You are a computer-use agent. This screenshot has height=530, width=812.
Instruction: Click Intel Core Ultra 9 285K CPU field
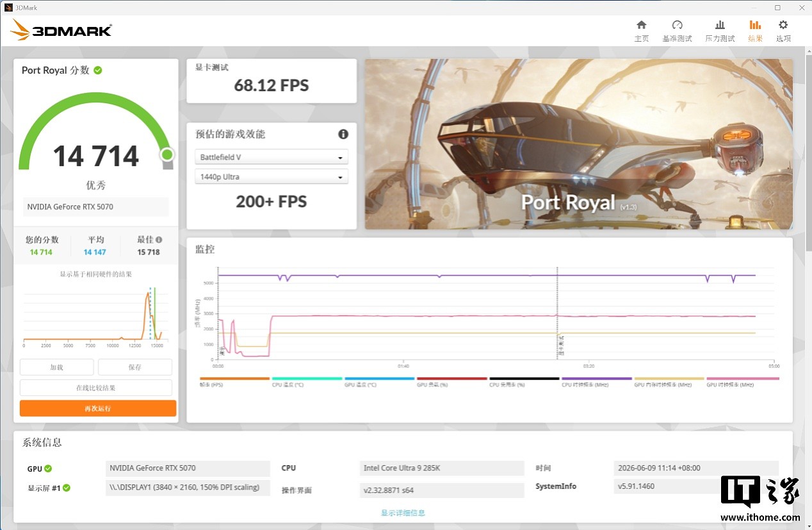tap(442, 468)
